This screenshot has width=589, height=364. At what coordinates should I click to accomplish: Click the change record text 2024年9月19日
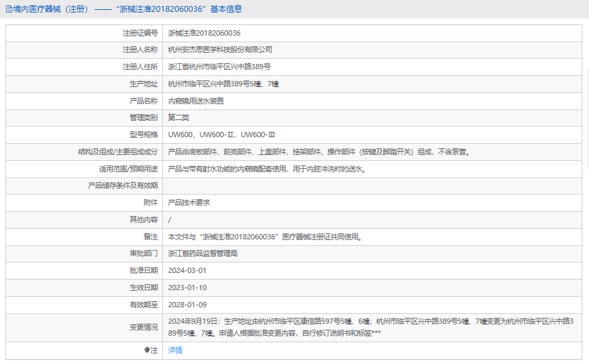point(371,327)
